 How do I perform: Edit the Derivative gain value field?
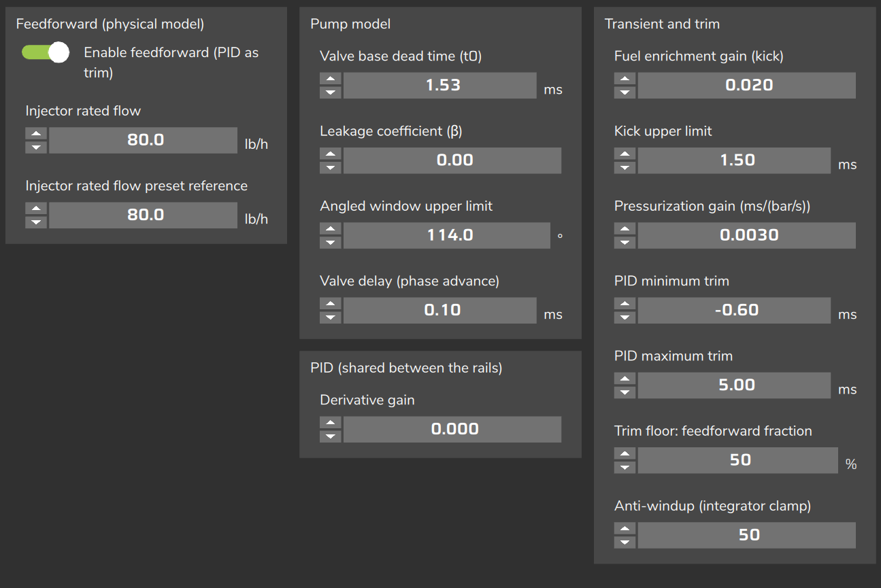click(452, 428)
